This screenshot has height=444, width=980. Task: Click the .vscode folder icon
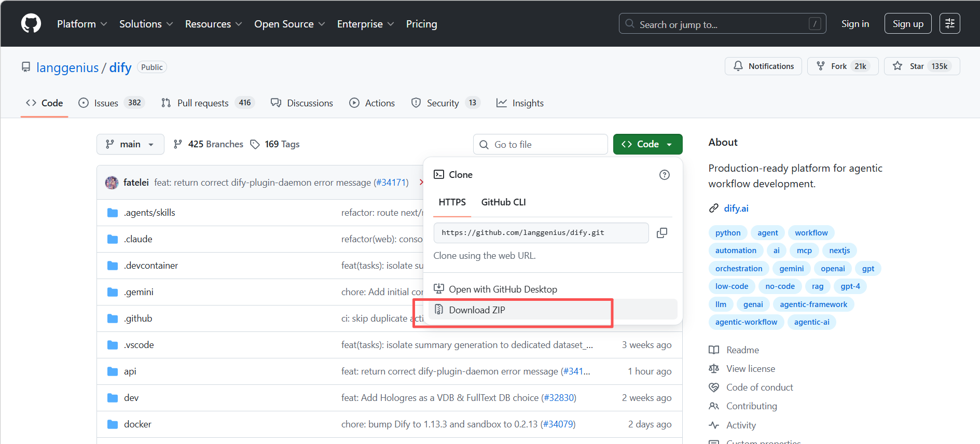pyautogui.click(x=113, y=345)
